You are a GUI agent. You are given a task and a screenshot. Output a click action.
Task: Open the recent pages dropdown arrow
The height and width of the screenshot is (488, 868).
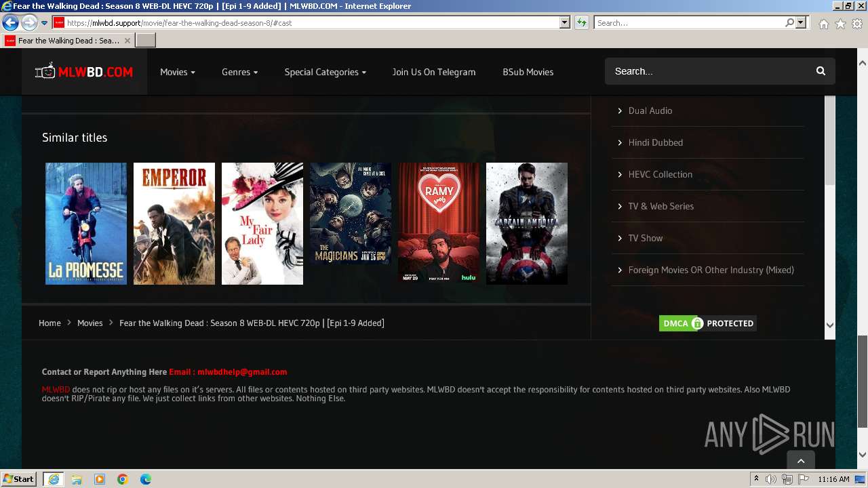pyautogui.click(x=44, y=23)
